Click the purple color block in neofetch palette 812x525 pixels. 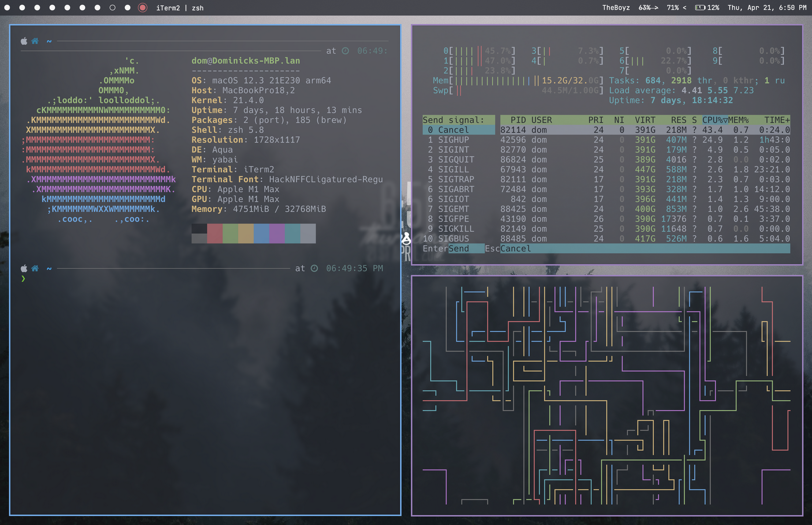277,233
